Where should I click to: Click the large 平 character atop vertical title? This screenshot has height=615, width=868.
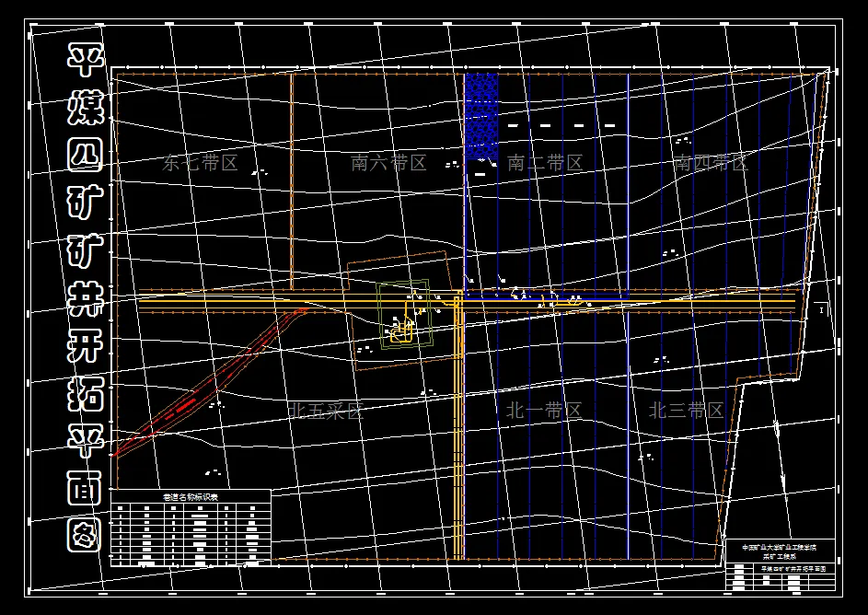coord(86,60)
